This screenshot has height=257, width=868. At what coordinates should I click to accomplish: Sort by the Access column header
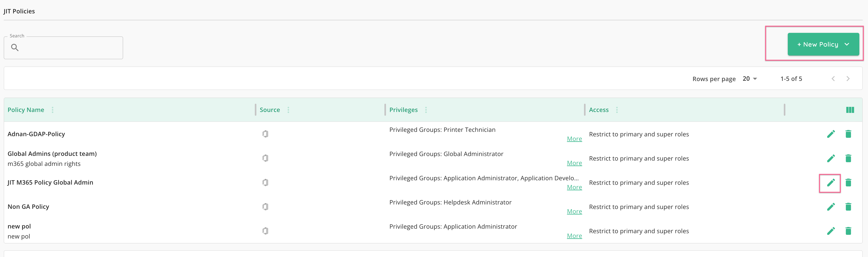tap(599, 110)
